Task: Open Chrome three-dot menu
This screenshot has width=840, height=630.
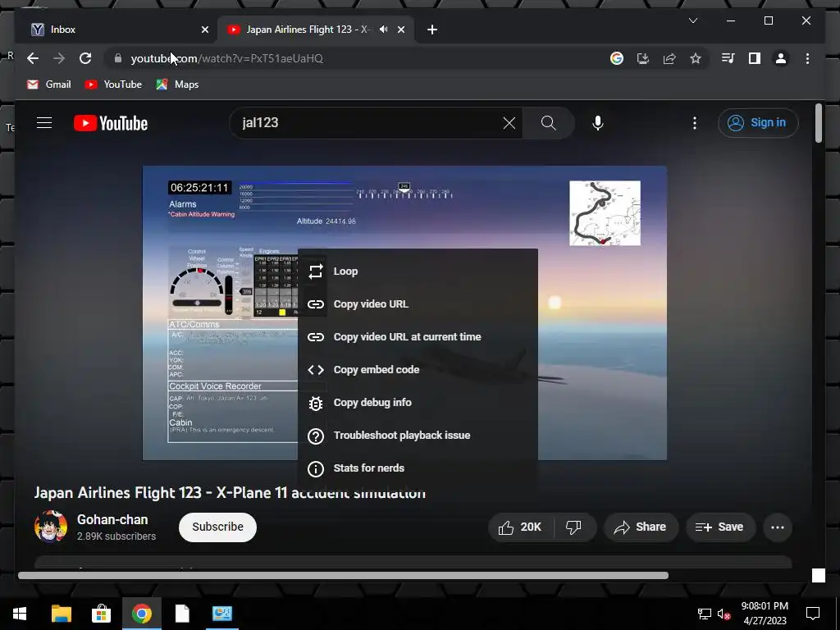Action: (807, 58)
